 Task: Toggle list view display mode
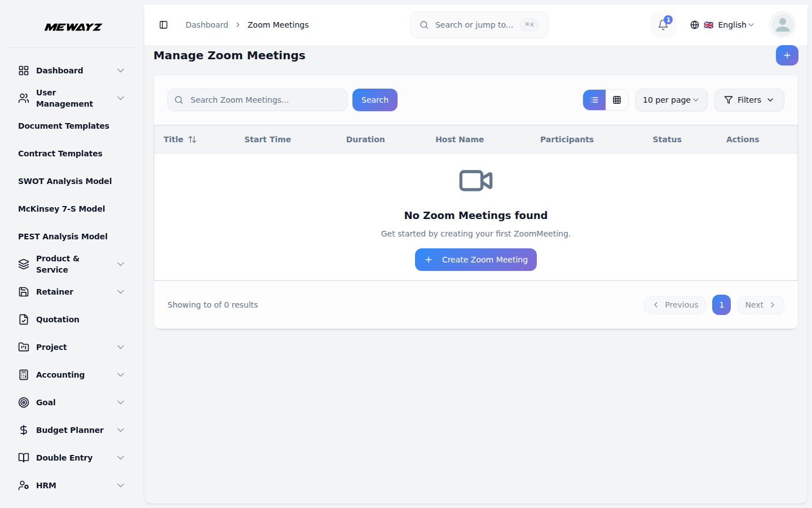[594, 100]
